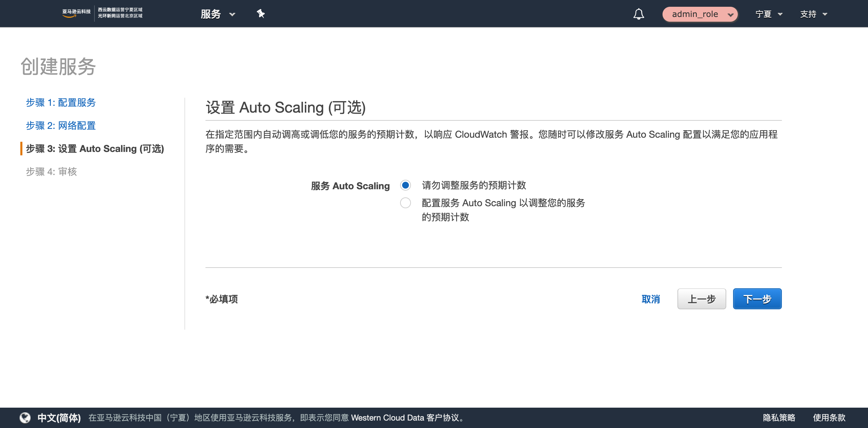
Task: Click the 亚马逊云科技 logo
Action: click(x=76, y=13)
